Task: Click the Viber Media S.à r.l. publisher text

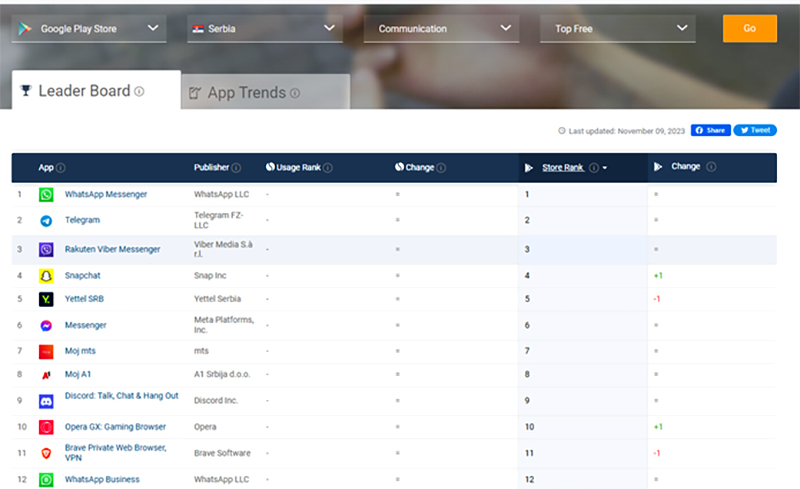Action: click(223, 250)
